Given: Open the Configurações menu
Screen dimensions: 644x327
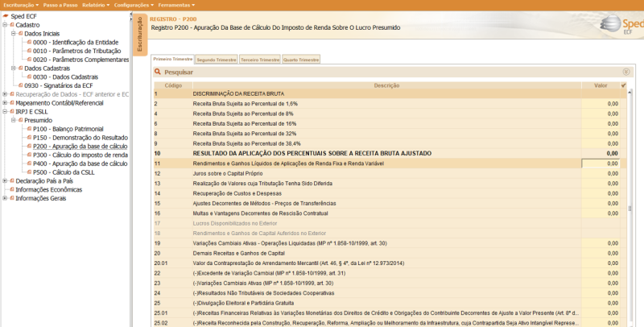Looking at the screenshot, I should [134, 5].
